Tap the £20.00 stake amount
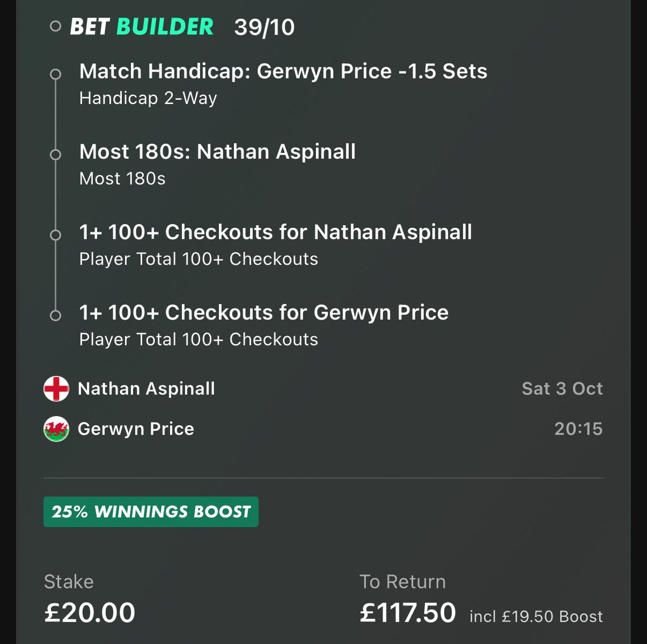This screenshot has height=644, width=647. pos(90,613)
